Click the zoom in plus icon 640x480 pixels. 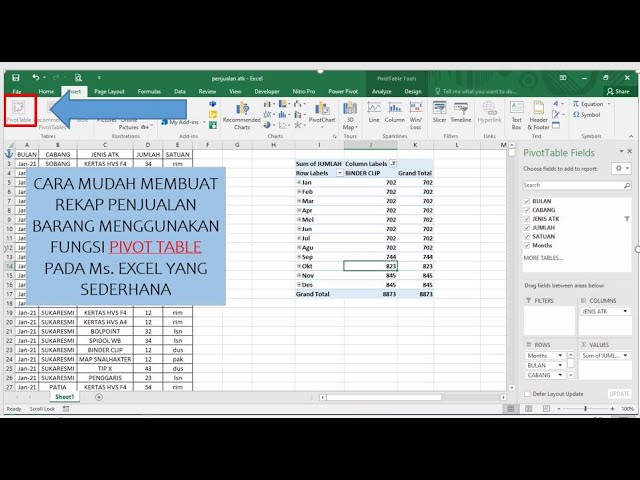(x=612, y=409)
